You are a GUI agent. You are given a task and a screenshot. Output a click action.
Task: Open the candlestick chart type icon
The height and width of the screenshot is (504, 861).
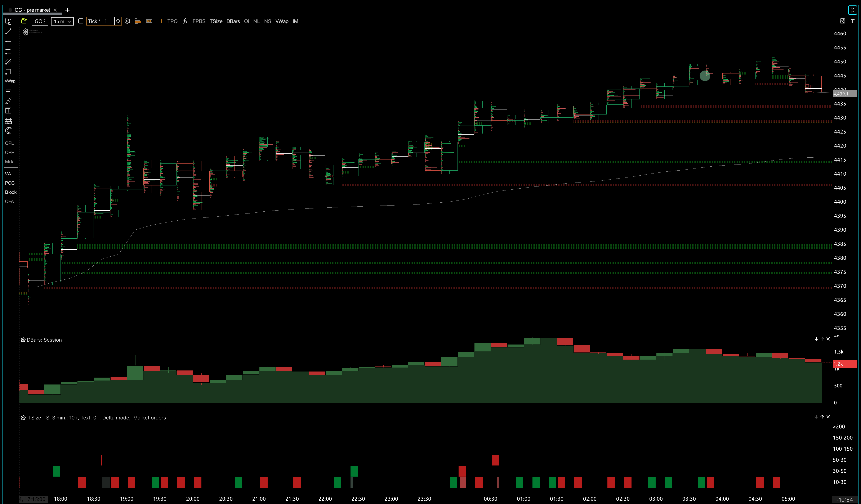[160, 21]
